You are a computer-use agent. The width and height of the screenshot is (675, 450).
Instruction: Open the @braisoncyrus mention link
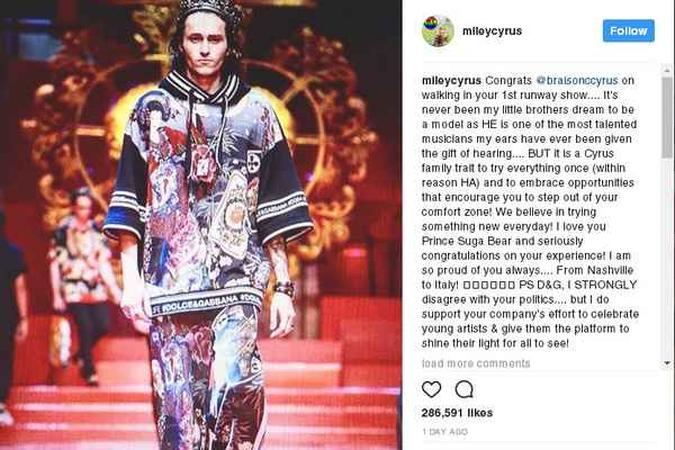[x=577, y=81]
